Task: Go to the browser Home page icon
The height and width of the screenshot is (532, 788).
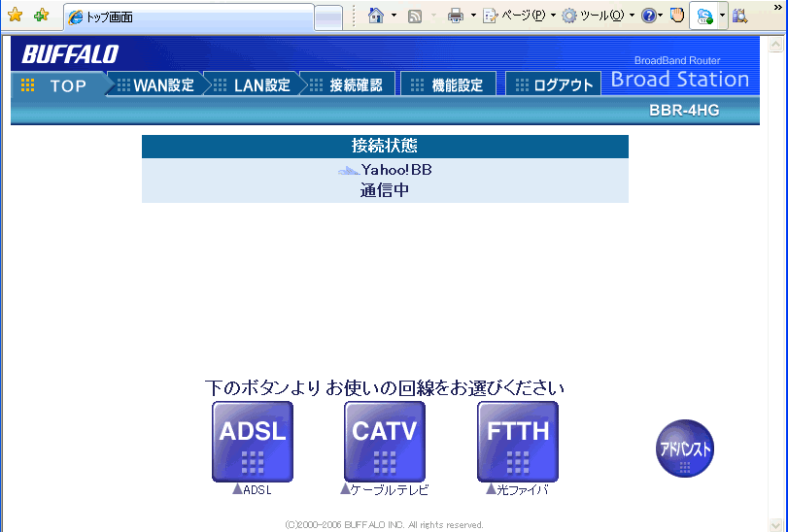Action: click(376, 16)
